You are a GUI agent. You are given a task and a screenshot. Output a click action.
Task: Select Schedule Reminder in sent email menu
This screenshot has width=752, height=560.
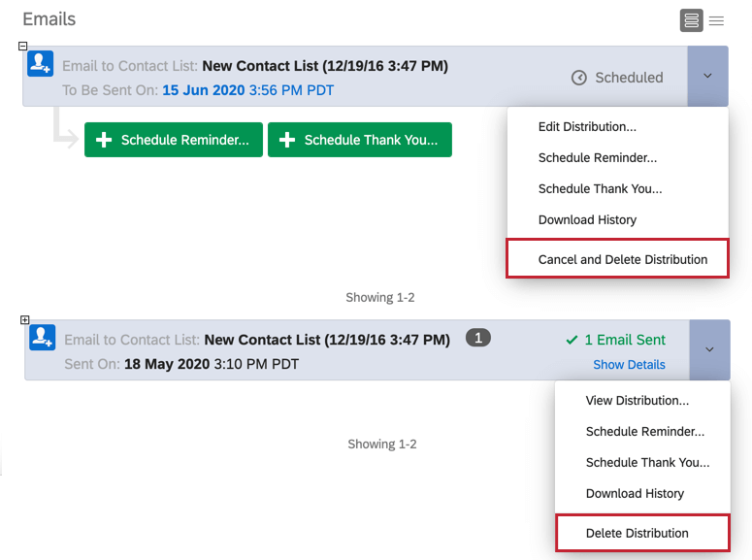click(x=645, y=432)
